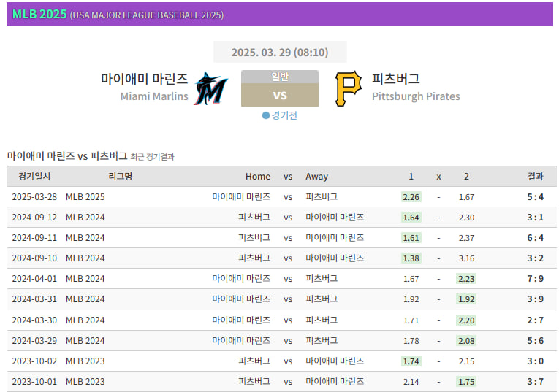Select the 2025. 03. 29 (08:10) match date
The width and height of the screenshot is (559, 392).
pos(280,53)
